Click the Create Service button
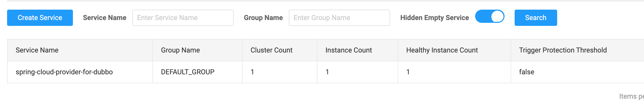 click(x=40, y=18)
